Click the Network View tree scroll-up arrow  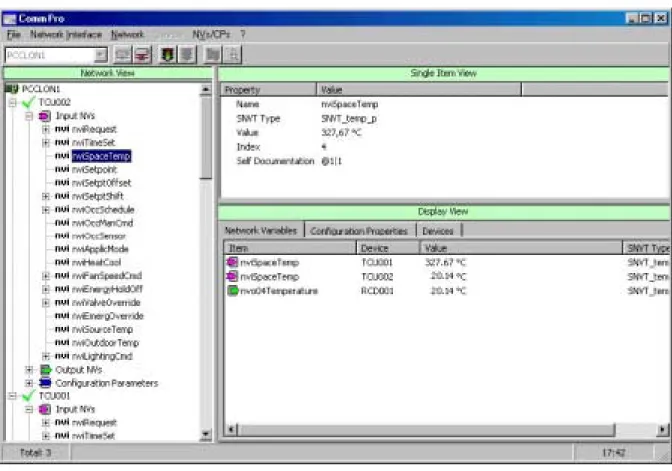tap(206, 90)
